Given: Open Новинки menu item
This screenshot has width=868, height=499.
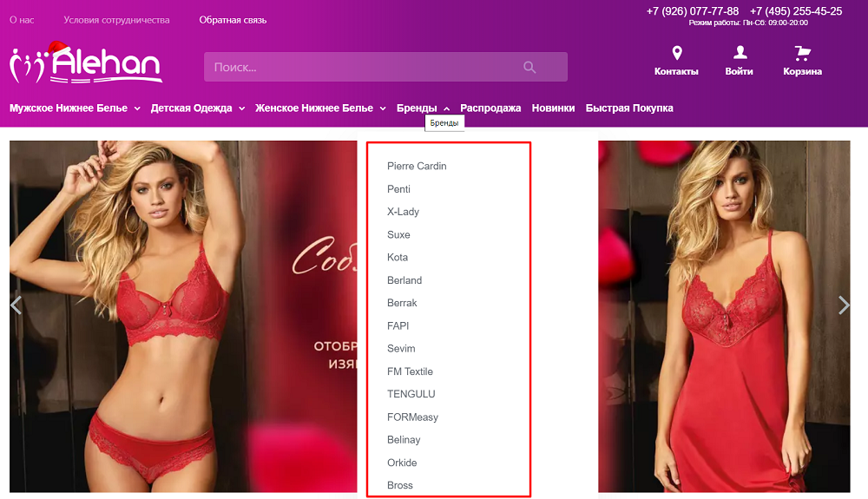Looking at the screenshot, I should pyautogui.click(x=553, y=108).
